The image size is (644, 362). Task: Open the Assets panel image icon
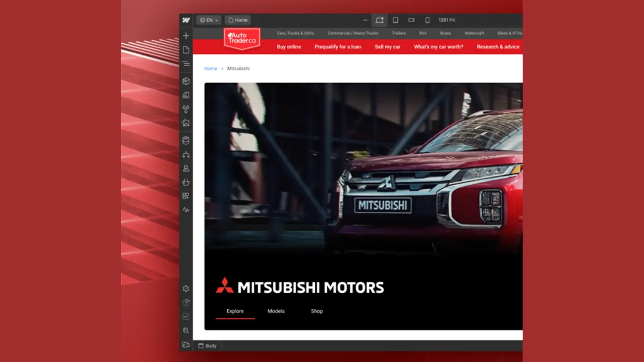tap(186, 123)
